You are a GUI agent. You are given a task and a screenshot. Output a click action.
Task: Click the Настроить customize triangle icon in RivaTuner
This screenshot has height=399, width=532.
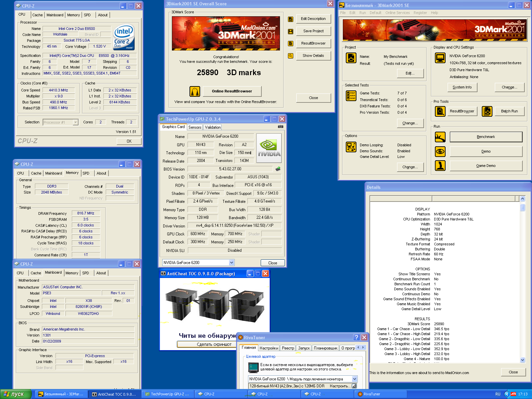(354, 386)
